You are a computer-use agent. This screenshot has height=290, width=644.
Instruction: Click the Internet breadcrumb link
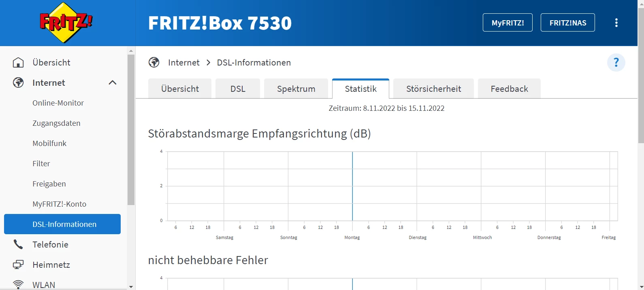(183, 62)
